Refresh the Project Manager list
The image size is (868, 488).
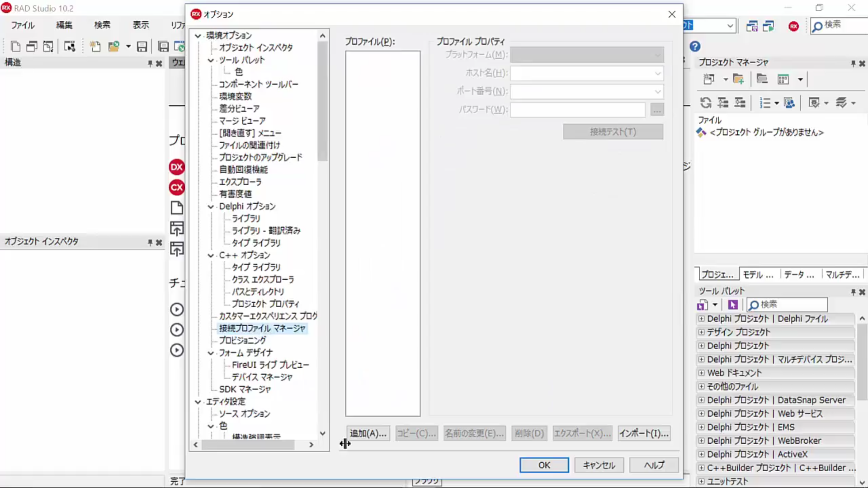point(706,103)
